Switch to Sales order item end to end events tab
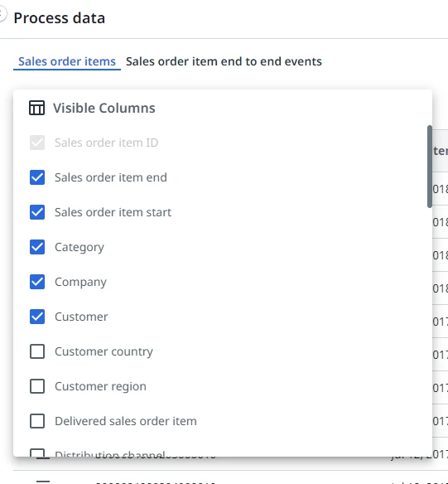This screenshot has width=448, height=484. coord(224,61)
